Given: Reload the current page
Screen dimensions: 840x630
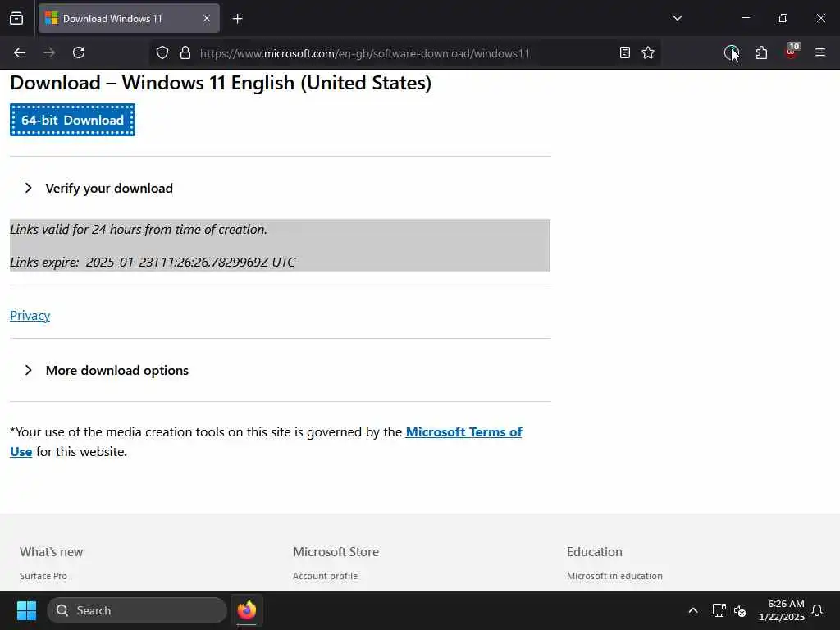Looking at the screenshot, I should (x=79, y=53).
